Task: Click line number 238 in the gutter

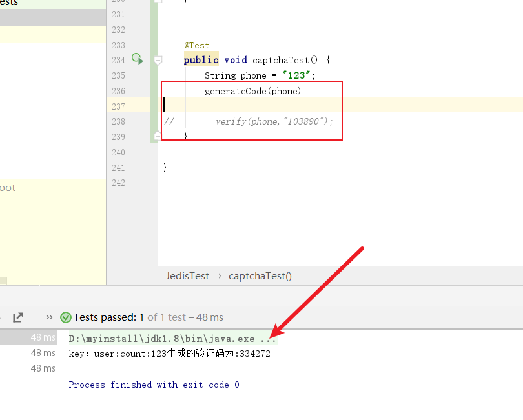Action: [x=118, y=121]
